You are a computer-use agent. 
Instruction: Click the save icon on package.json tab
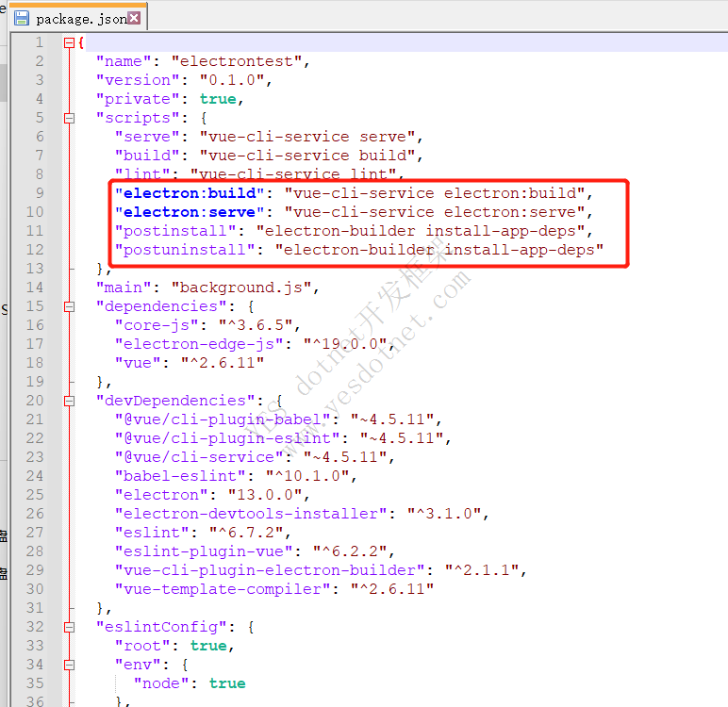coord(22,18)
